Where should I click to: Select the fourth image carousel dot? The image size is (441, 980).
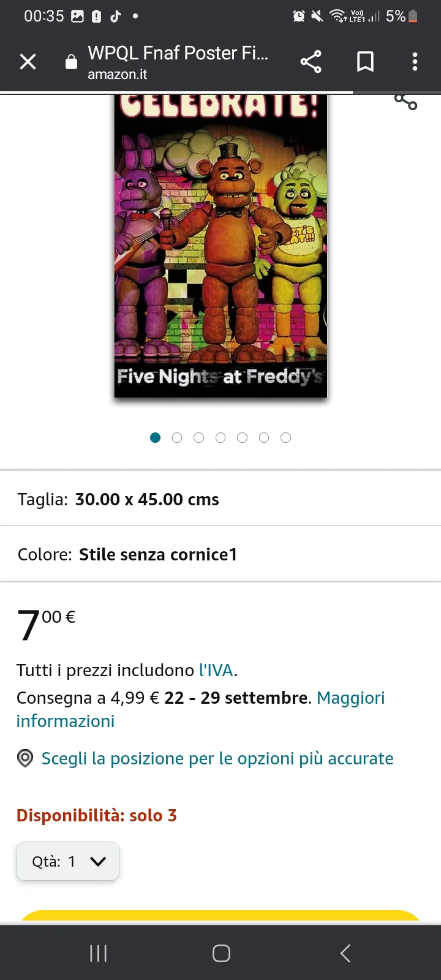(x=221, y=437)
